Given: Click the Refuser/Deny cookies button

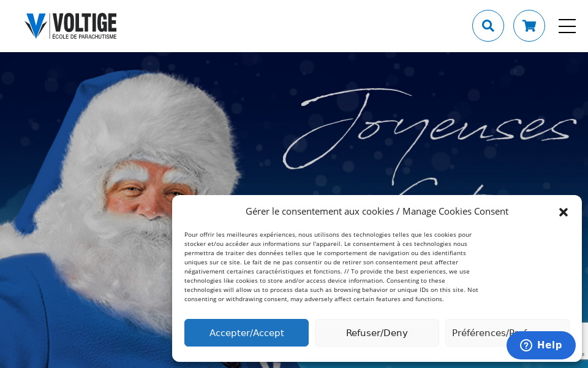Looking at the screenshot, I should (377, 332).
